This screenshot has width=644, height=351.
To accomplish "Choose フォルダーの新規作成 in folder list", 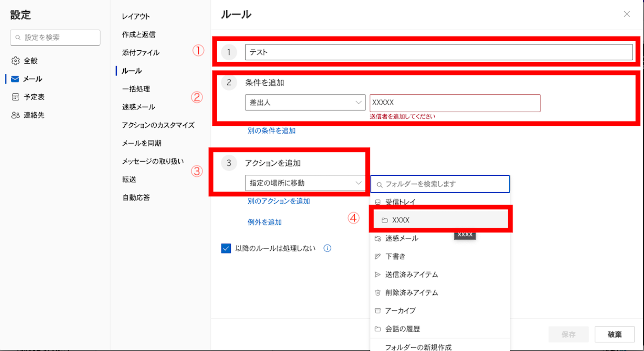I will pos(418,347).
